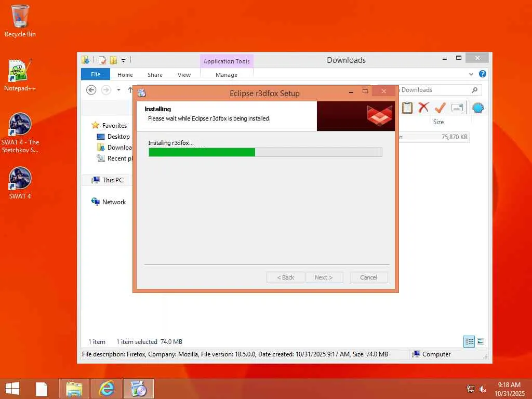Click the '1 item selected 74.0 MB' status
The height and width of the screenshot is (399, 532).
(x=149, y=342)
